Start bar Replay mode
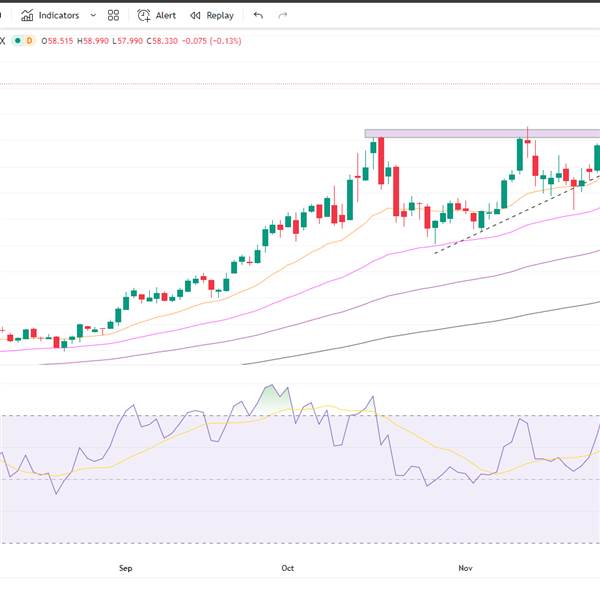This screenshot has height=600, width=600. tap(211, 15)
